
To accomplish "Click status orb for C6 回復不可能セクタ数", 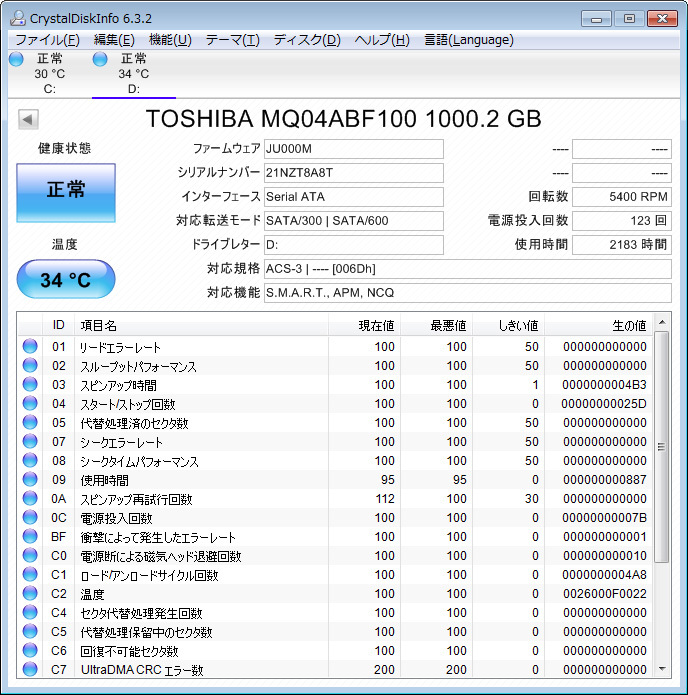I will (x=30, y=650).
